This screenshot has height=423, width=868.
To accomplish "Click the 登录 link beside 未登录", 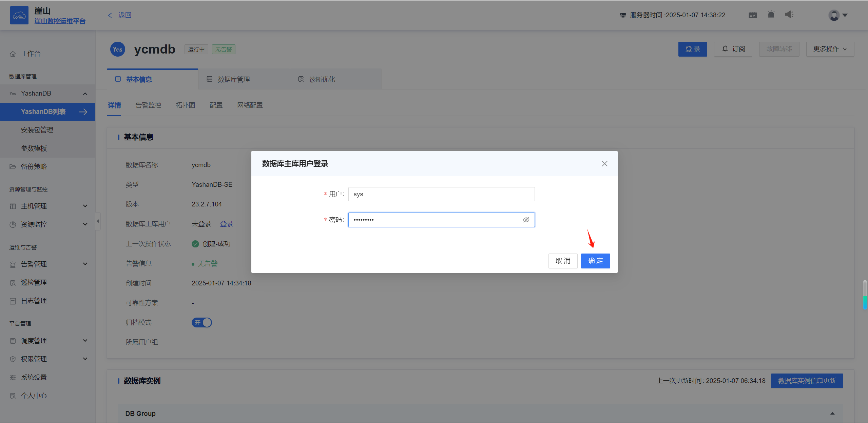I will (x=226, y=224).
